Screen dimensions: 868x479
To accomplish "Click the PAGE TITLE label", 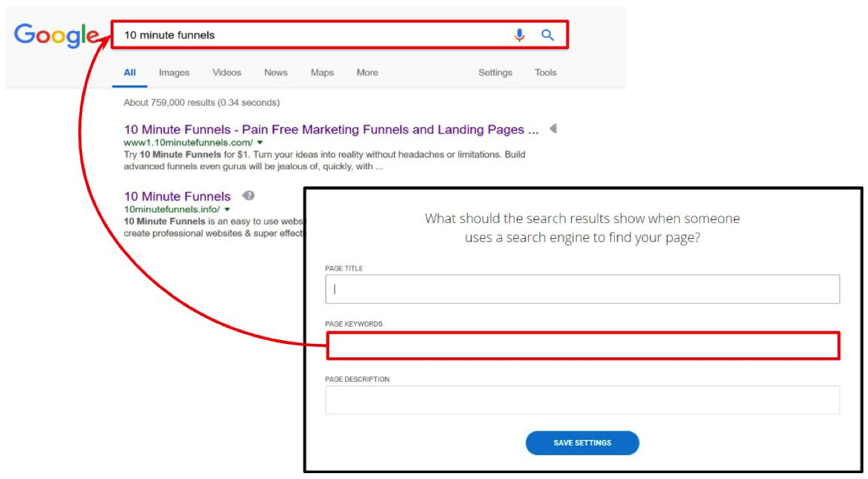I will [344, 269].
